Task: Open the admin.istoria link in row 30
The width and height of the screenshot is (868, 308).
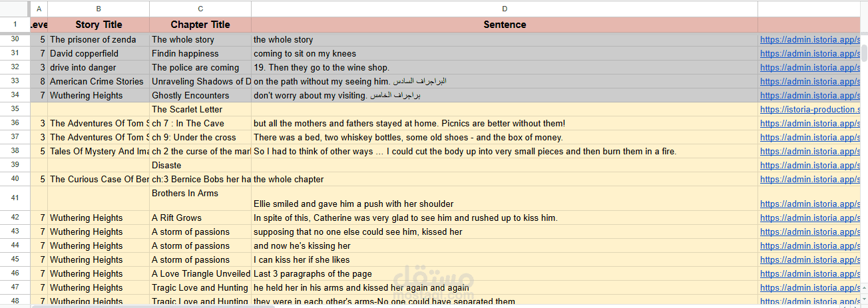Action: pos(809,40)
